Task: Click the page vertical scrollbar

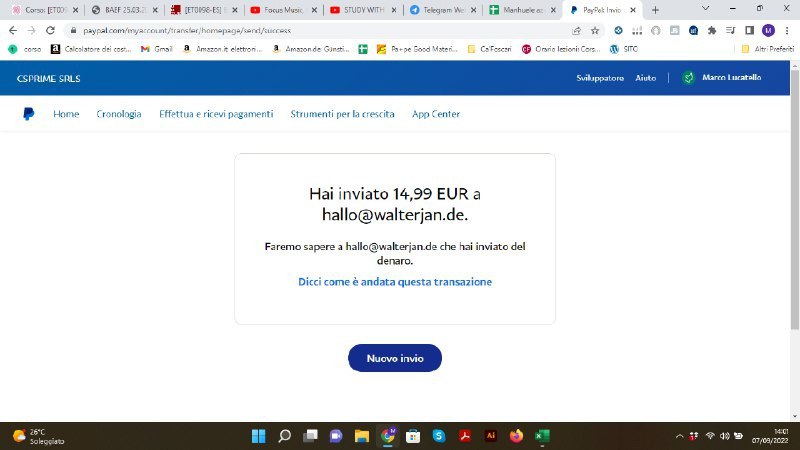Action: (795, 199)
